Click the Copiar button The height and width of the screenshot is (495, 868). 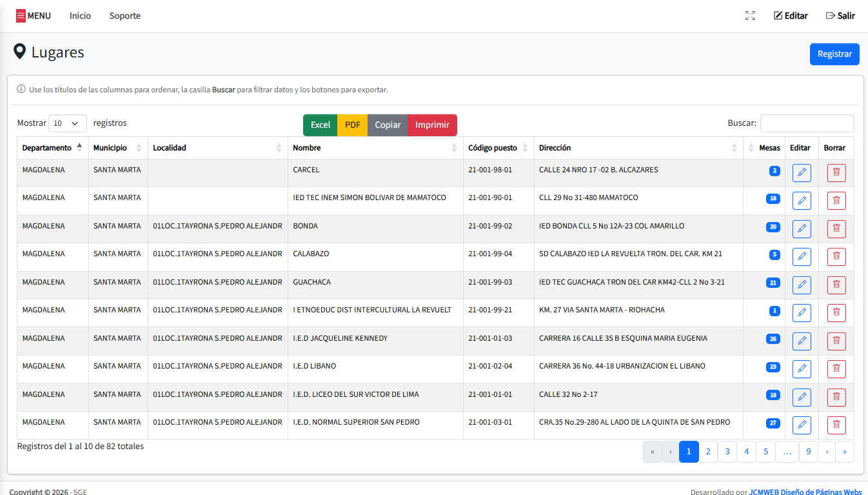[x=388, y=125]
